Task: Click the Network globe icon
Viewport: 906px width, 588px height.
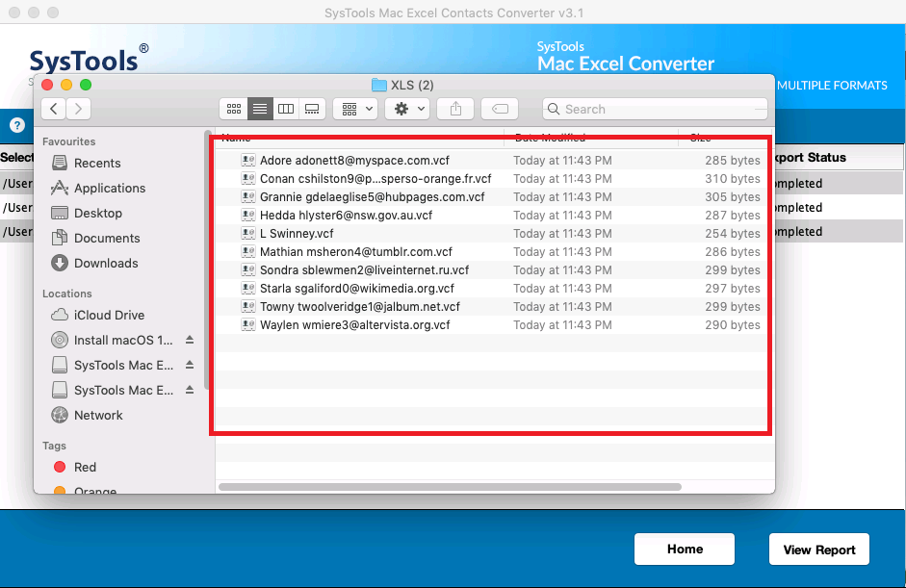Action: 60,415
